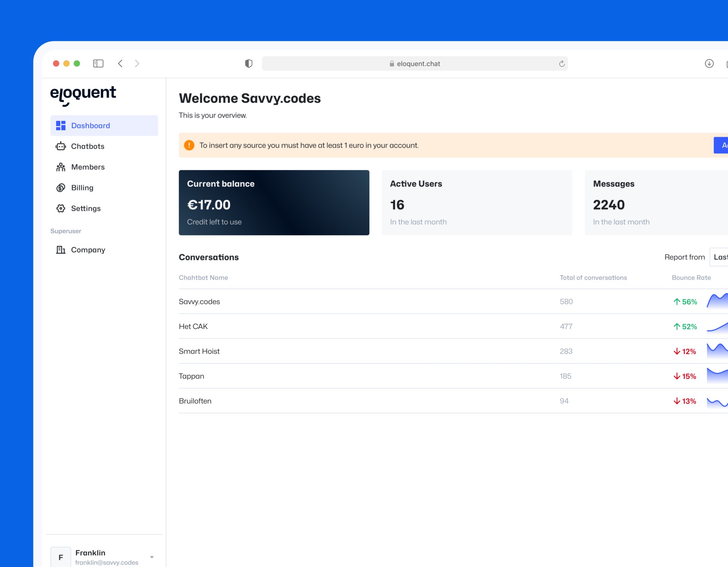Click the Tappan bounce rate sparkline chart
728x567 pixels.
pos(717,375)
